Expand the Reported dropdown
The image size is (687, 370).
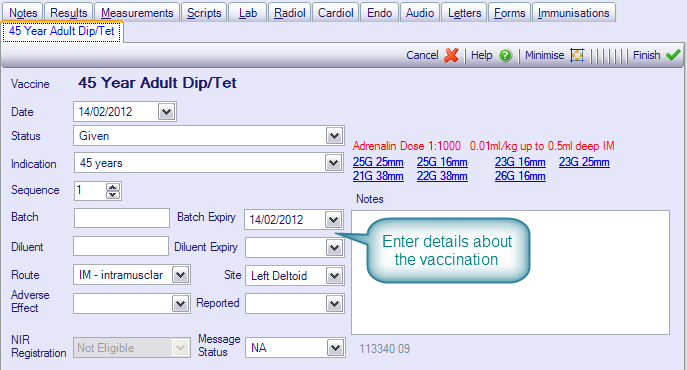pos(334,303)
